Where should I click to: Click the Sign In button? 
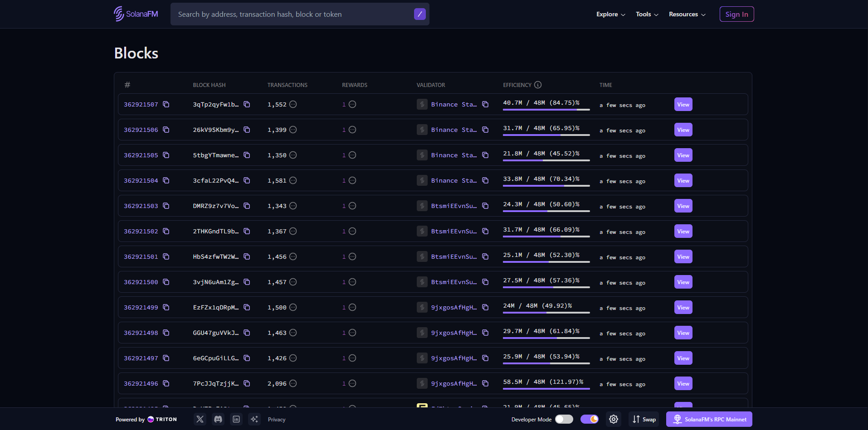click(x=736, y=14)
